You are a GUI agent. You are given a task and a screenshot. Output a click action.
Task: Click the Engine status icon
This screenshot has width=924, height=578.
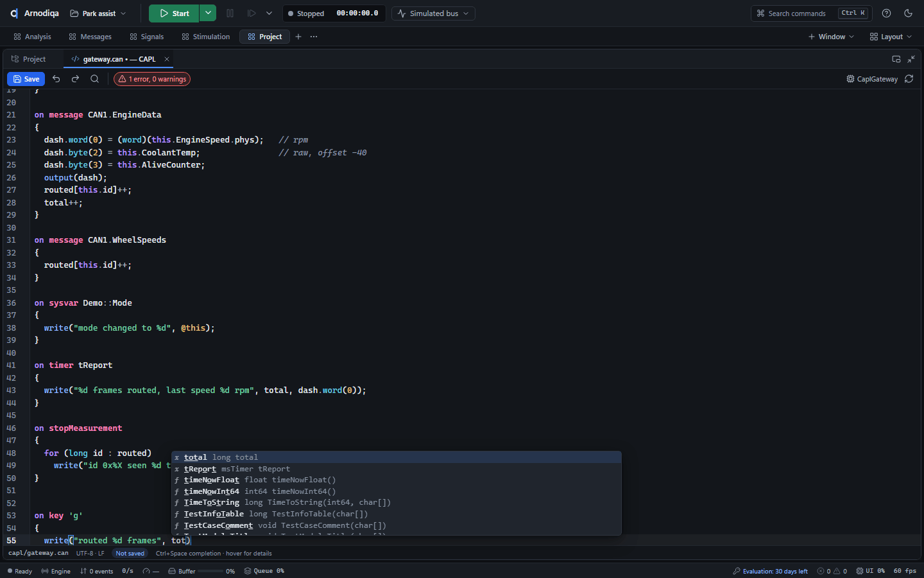coord(56,571)
